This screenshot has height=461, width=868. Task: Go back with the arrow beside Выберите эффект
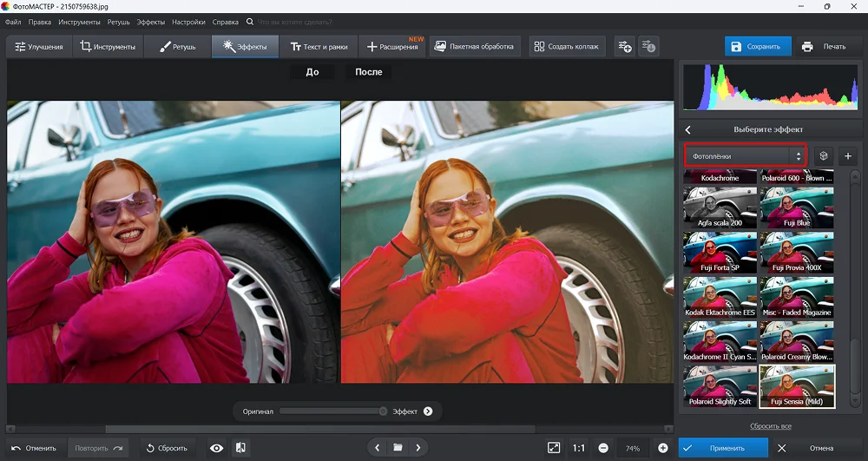click(x=688, y=129)
